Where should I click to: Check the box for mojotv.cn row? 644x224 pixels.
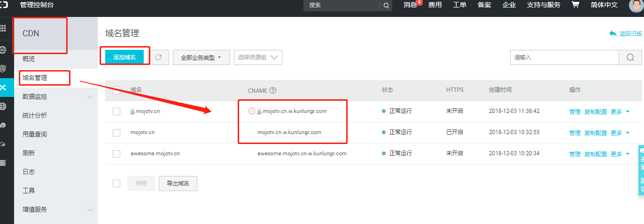click(116, 133)
